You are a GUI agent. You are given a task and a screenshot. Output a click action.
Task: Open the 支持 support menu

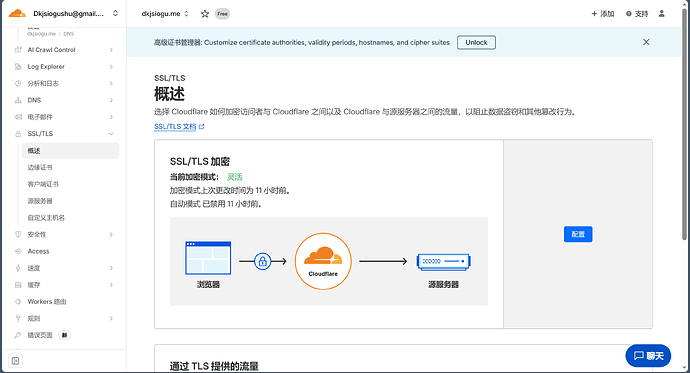637,14
